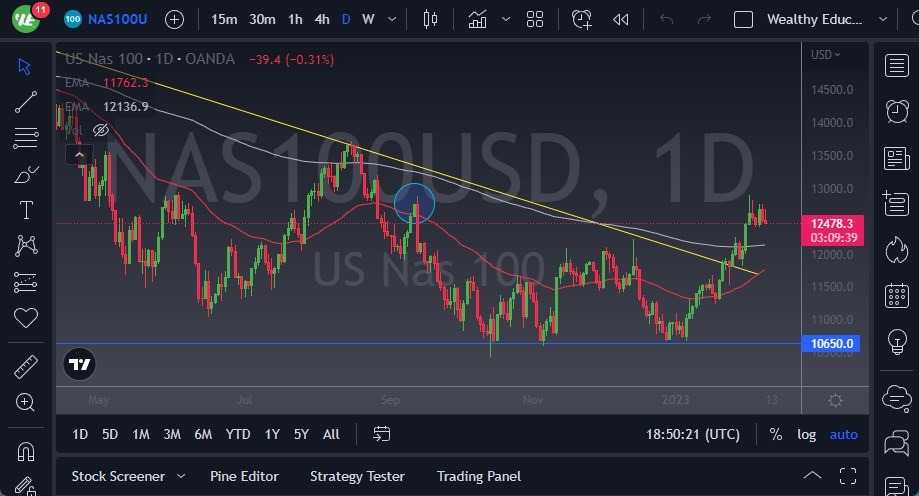Click the magnet mode icon
The height and width of the screenshot is (496, 919).
pyautogui.click(x=26, y=450)
